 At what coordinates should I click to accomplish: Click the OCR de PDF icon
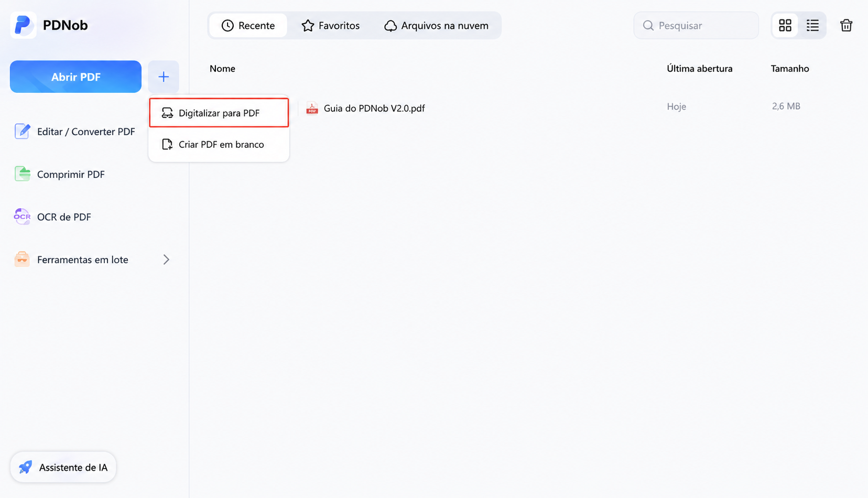point(22,216)
